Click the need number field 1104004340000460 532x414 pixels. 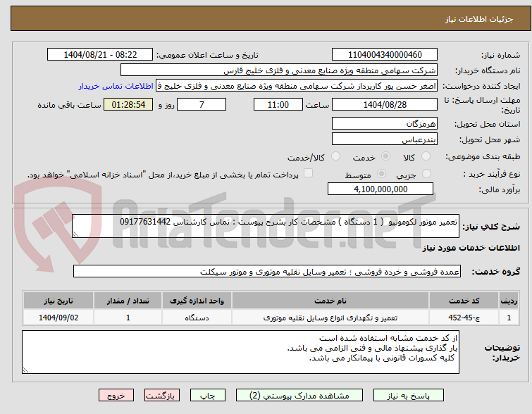(x=385, y=55)
